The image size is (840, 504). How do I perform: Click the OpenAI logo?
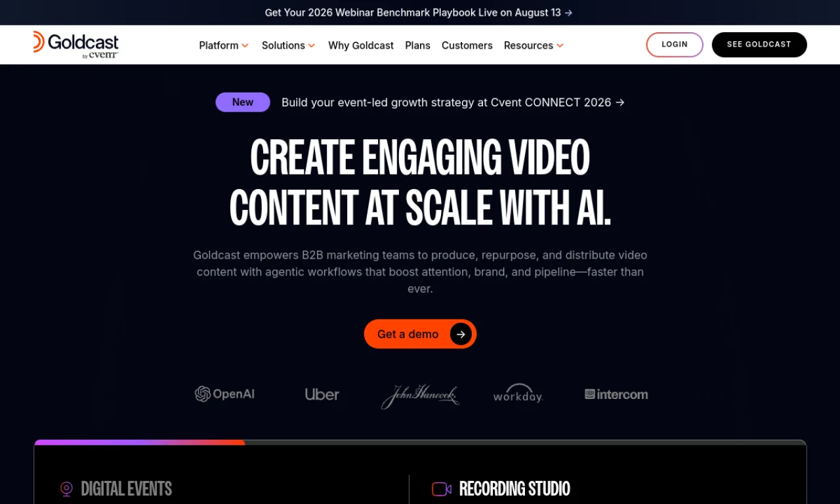pos(224,394)
